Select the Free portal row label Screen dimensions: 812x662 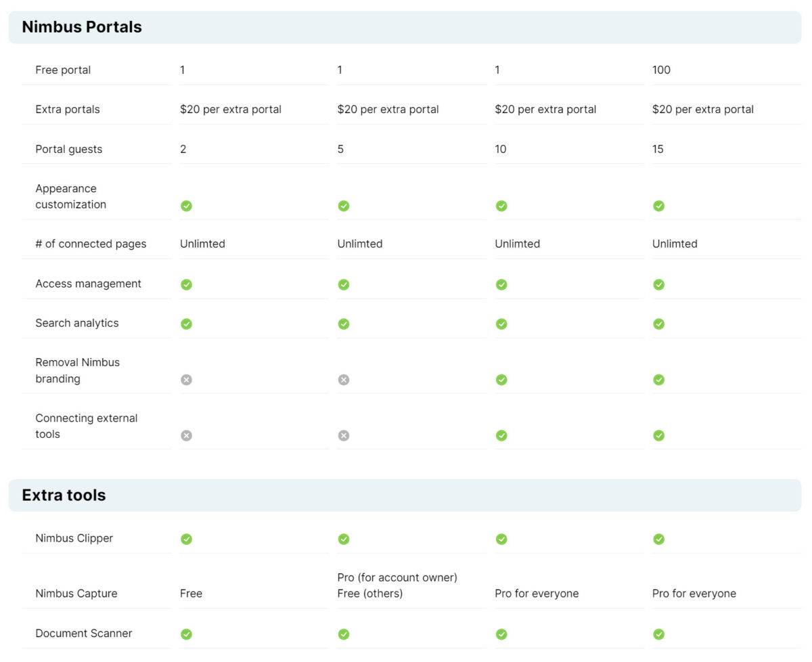tap(64, 70)
